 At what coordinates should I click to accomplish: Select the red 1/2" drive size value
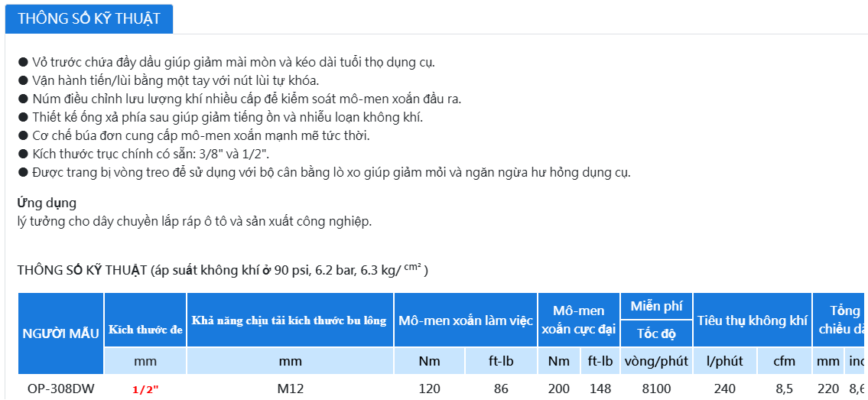pos(145,389)
